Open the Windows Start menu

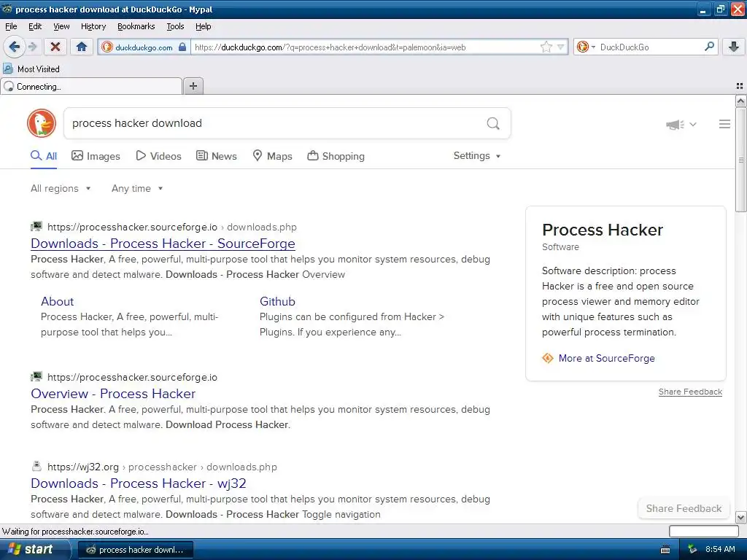pos(34,549)
